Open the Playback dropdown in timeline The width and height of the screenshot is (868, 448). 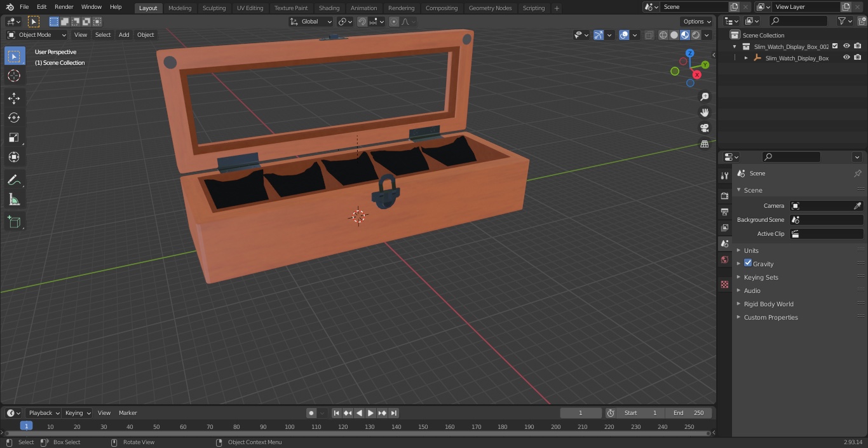43,413
